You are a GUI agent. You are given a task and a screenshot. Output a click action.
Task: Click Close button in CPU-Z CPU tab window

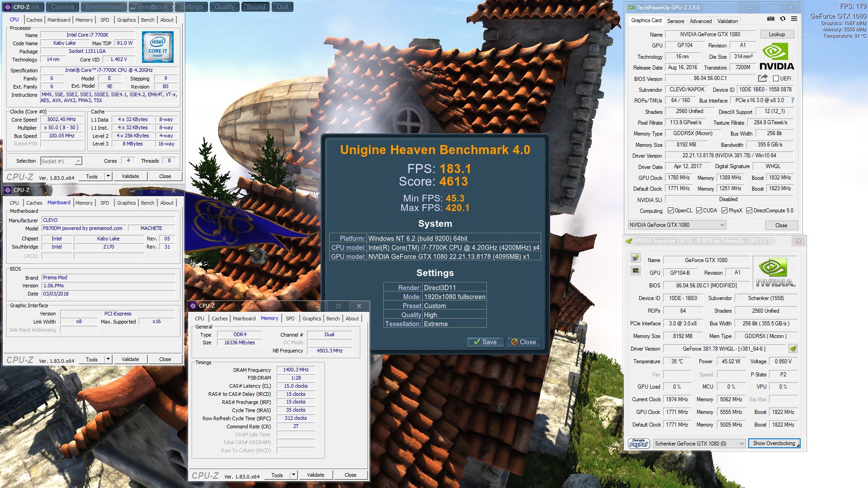tap(165, 176)
